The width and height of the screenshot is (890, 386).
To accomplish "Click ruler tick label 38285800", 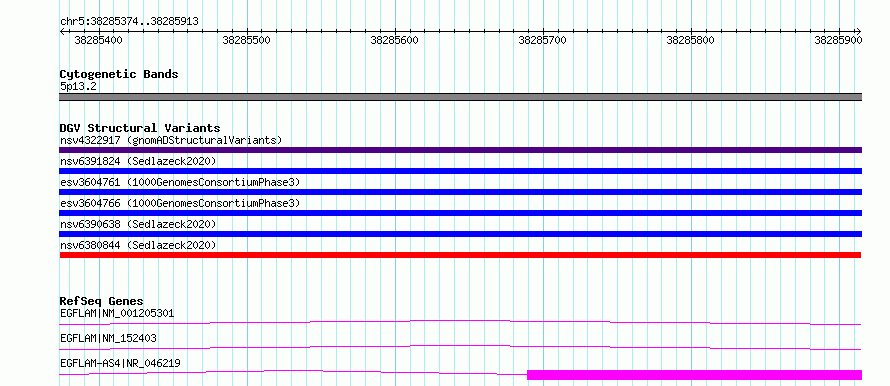I will (690, 40).
